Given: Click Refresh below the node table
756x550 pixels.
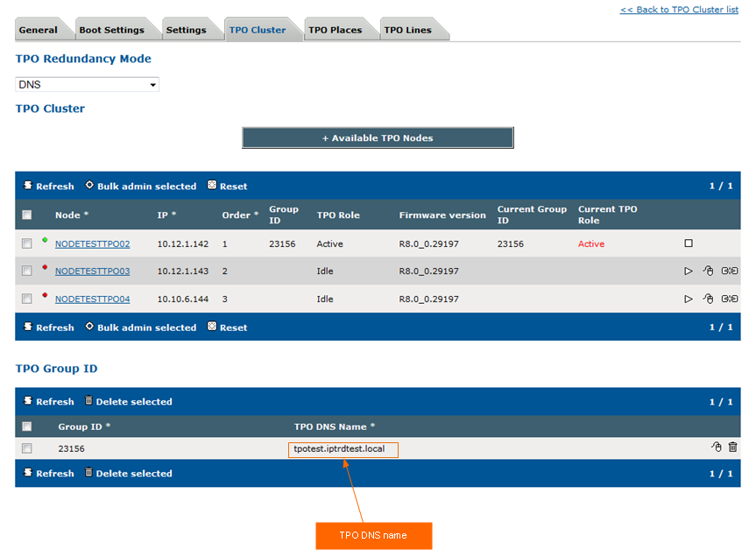Looking at the screenshot, I should point(49,328).
